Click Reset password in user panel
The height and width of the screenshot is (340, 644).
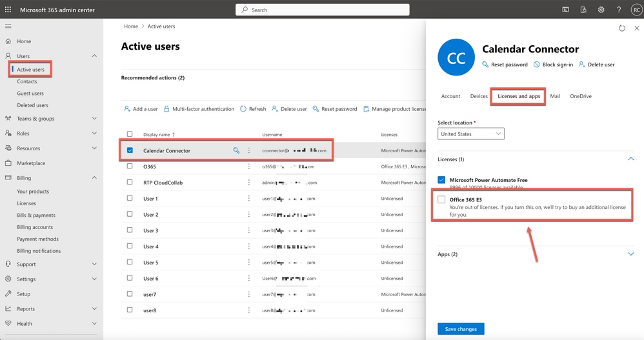505,65
